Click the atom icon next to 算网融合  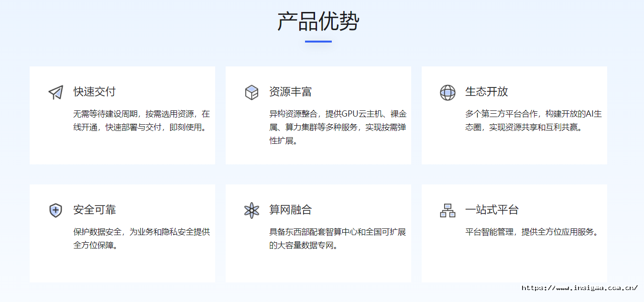(251, 210)
